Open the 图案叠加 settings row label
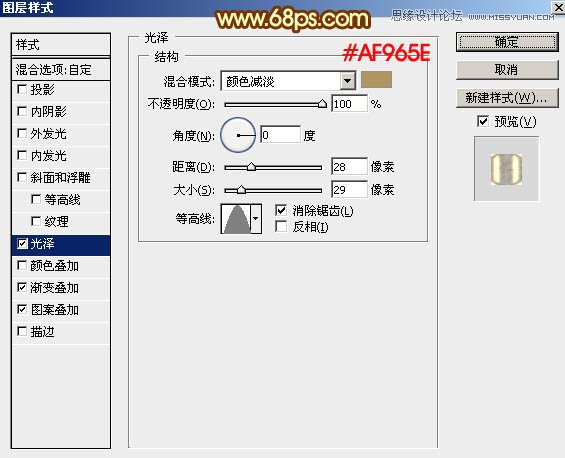Image resolution: width=565 pixels, height=458 pixels. click(54, 310)
